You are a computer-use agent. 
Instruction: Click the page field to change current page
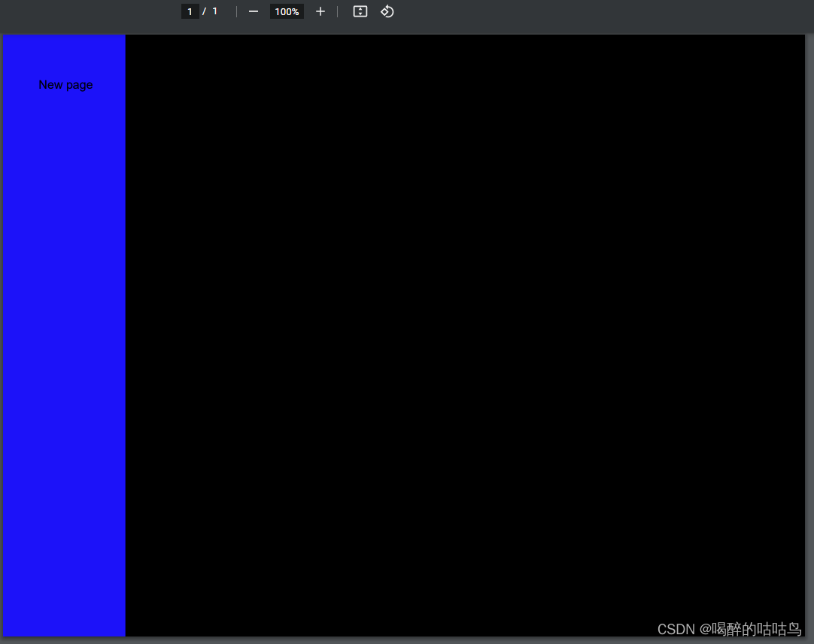point(190,11)
